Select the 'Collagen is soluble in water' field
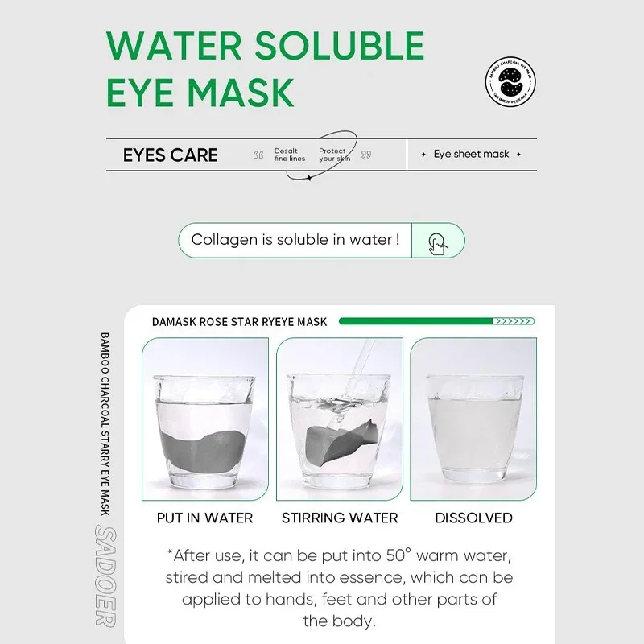Screen dimensions: 644x644 point(295,240)
